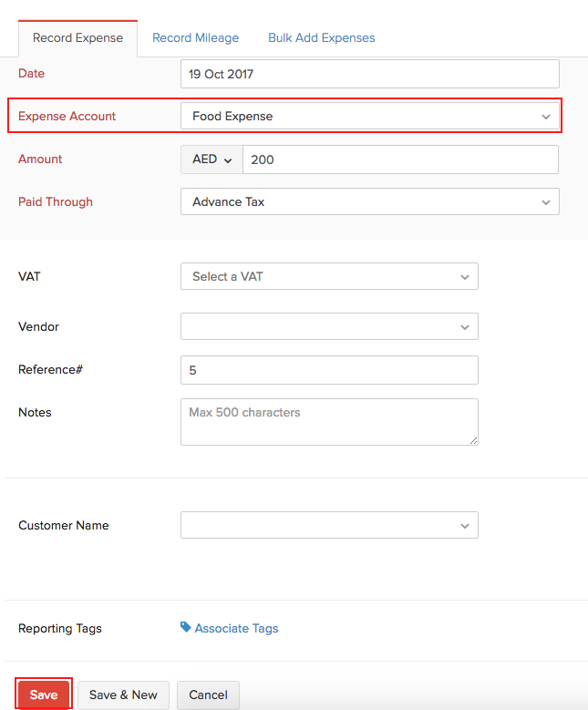588x710 pixels.
Task: Click the chevron arrow in the Paid Through field
Action: (545, 202)
